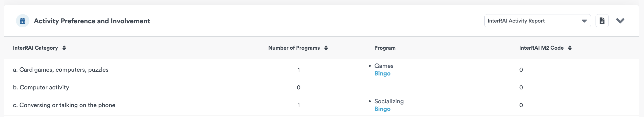
Task: Click the calendar icon beside the section title
Action: pyautogui.click(x=23, y=21)
